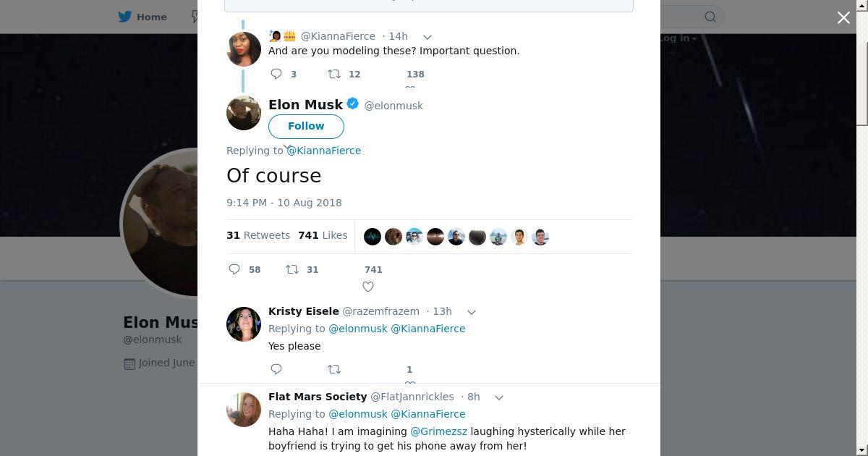Screen dimensions: 868x456
Task: Open more options on Flat Mars Society tweet
Action: tap(499, 397)
